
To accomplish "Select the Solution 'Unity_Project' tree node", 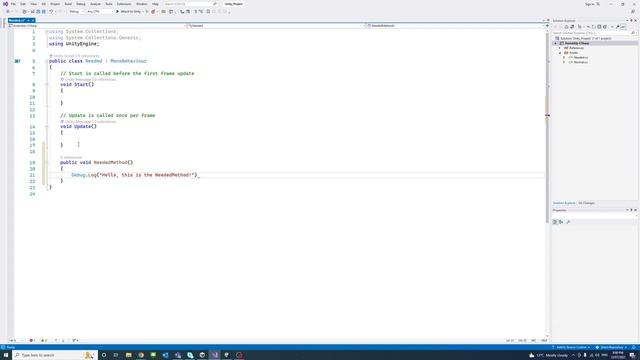I will 585,38.
